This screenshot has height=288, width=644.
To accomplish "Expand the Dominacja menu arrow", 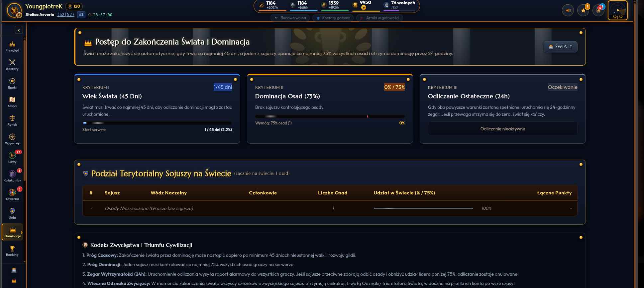I will 22,232.
